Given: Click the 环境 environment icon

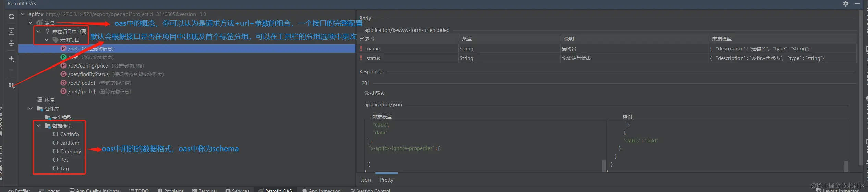Looking at the screenshot, I should click(x=40, y=100).
